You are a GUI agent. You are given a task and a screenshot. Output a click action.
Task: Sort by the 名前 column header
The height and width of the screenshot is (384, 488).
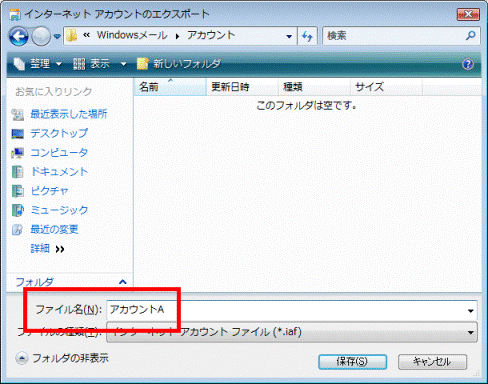pos(170,87)
